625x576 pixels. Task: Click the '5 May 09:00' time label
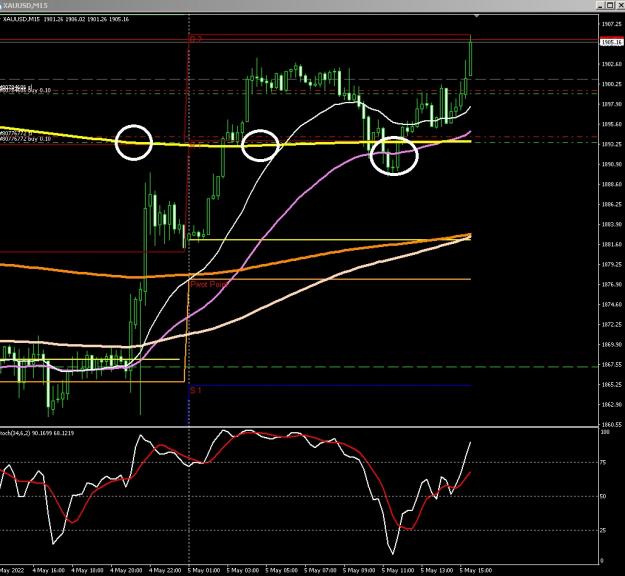pyautogui.click(x=359, y=570)
